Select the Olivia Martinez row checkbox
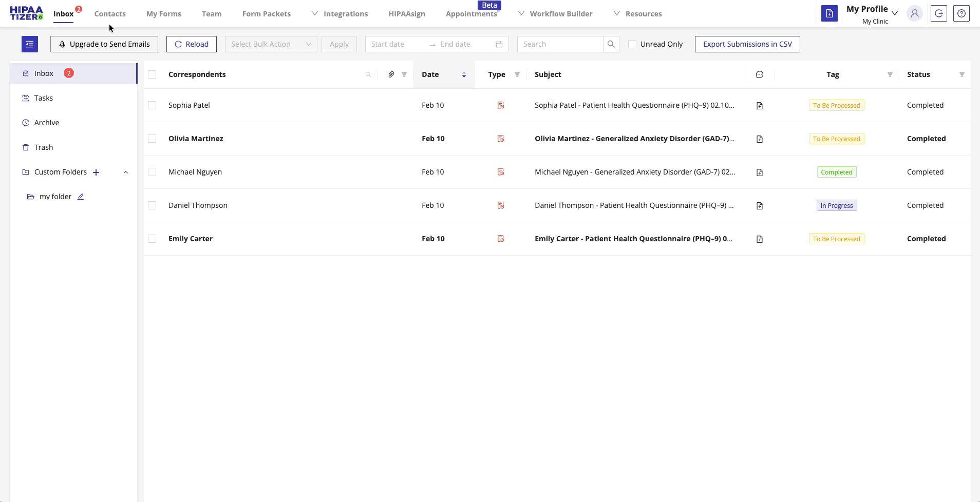This screenshot has height=502, width=980. [x=152, y=139]
